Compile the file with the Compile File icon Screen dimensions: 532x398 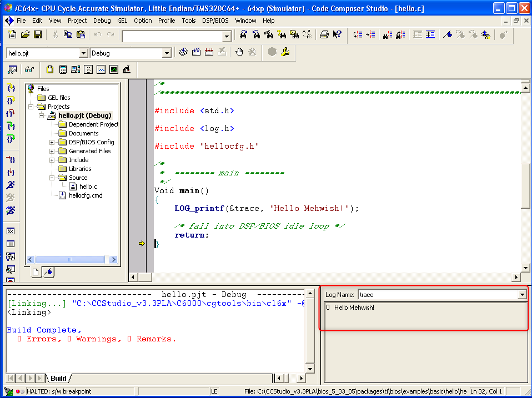183,52
